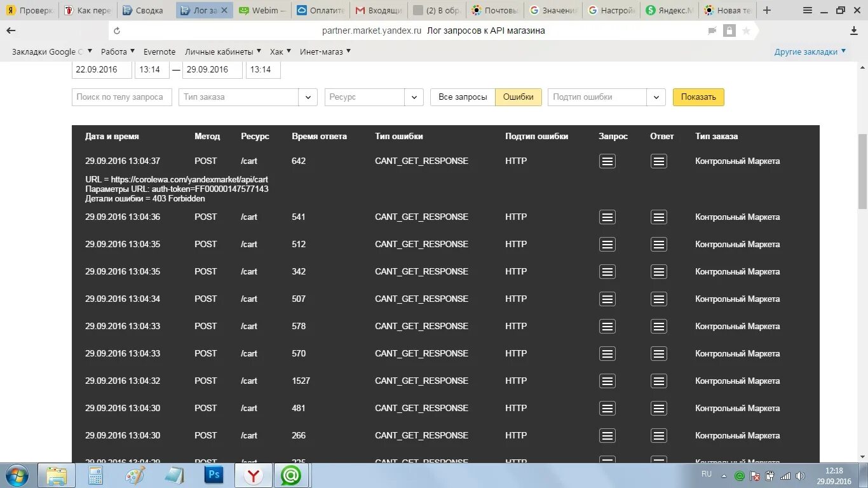The height and width of the screenshot is (488, 868).
Task: Go back with the browser back arrow
Action: (x=11, y=30)
